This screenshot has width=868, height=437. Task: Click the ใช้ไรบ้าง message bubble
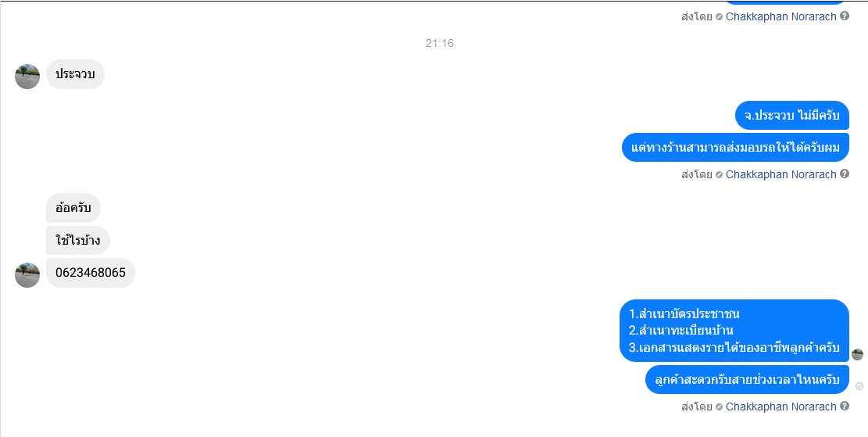tap(78, 240)
